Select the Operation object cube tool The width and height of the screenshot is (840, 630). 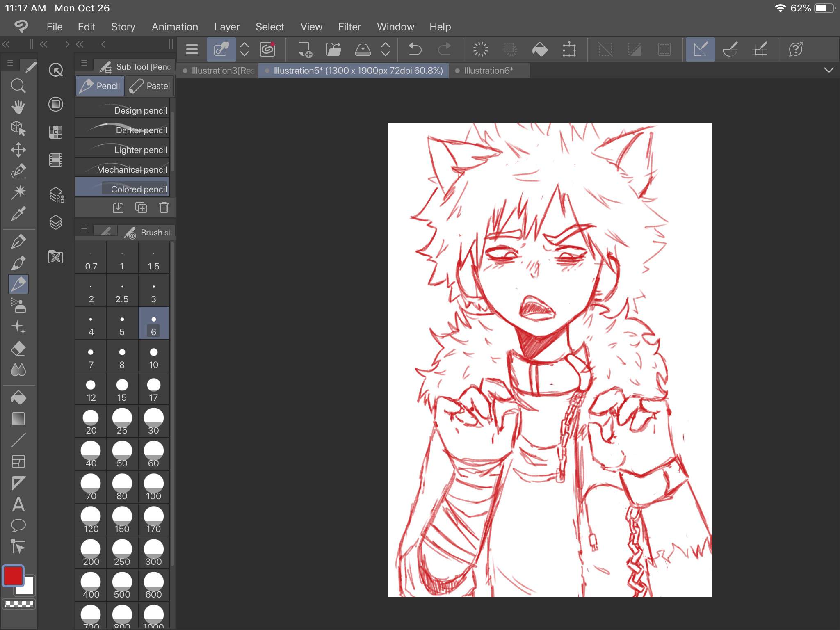pos(18,128)
